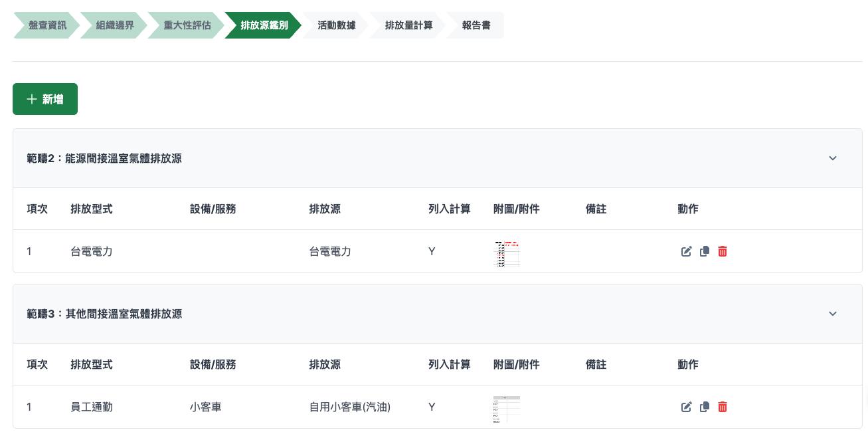Click the 範疇3：其他間接溫室氣體排放源 header

104,314
